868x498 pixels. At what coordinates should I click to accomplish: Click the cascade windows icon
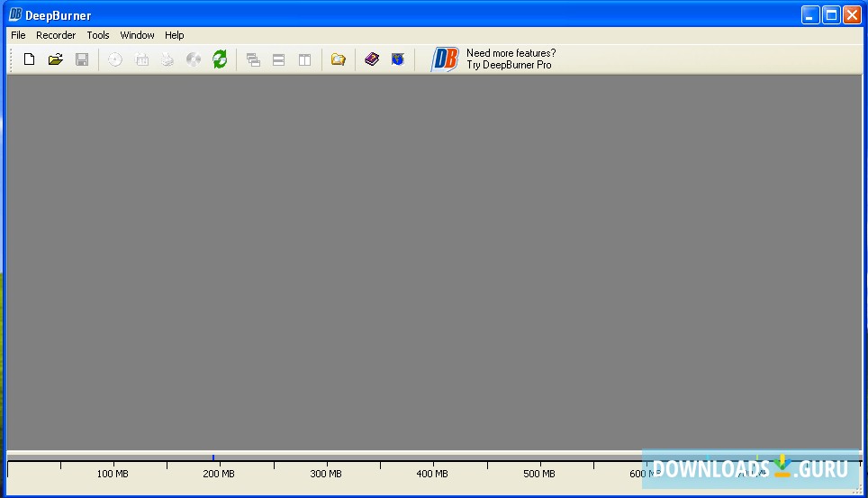(x=253, y=59)
